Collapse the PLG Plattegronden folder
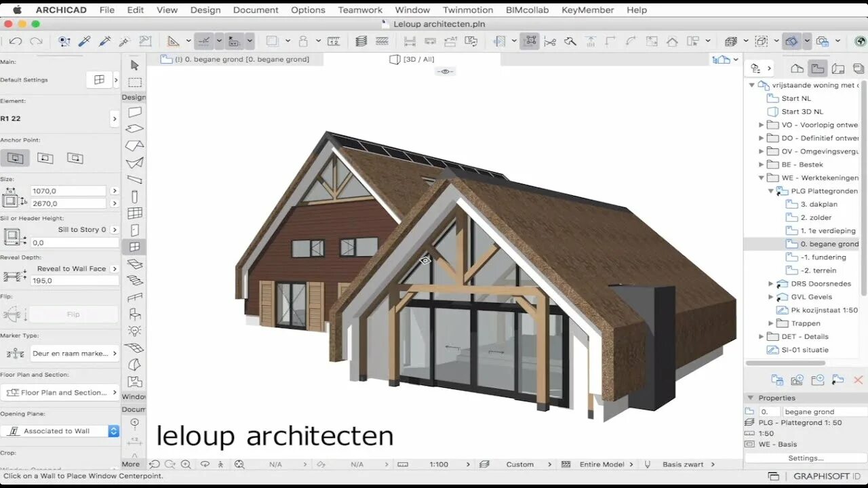Image resolution: width=868 pixels, height=488 pixels. tap(771, 191)
